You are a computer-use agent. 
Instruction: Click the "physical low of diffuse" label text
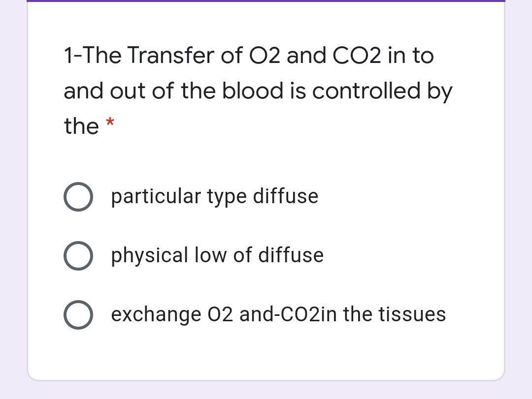point(217,255)
